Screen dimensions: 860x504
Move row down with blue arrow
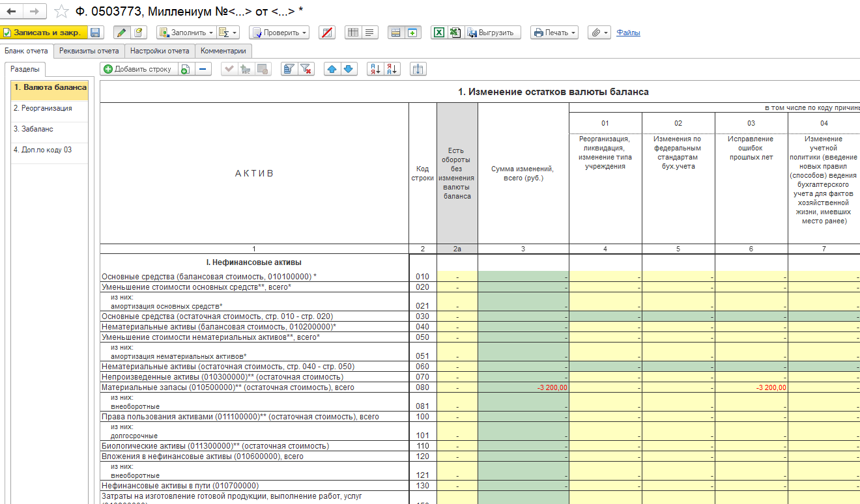tap(349, 69)
